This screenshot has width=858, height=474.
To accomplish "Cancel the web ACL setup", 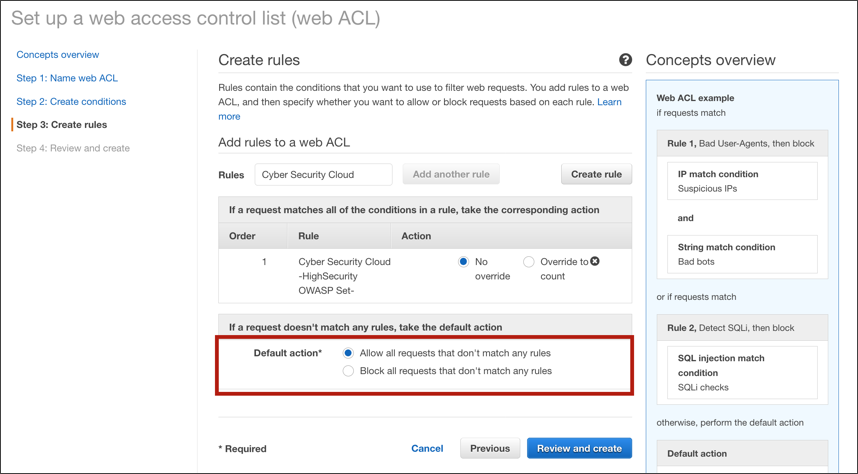I will click(x=427, y=448).
